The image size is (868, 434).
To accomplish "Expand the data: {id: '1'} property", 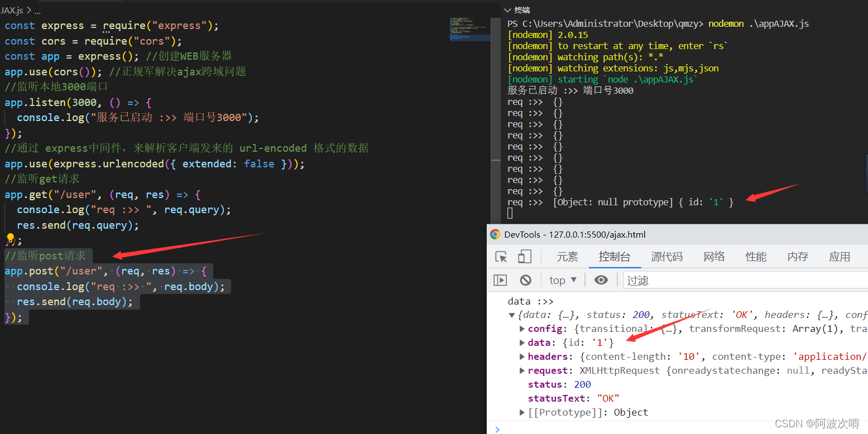I will (522, 343).
